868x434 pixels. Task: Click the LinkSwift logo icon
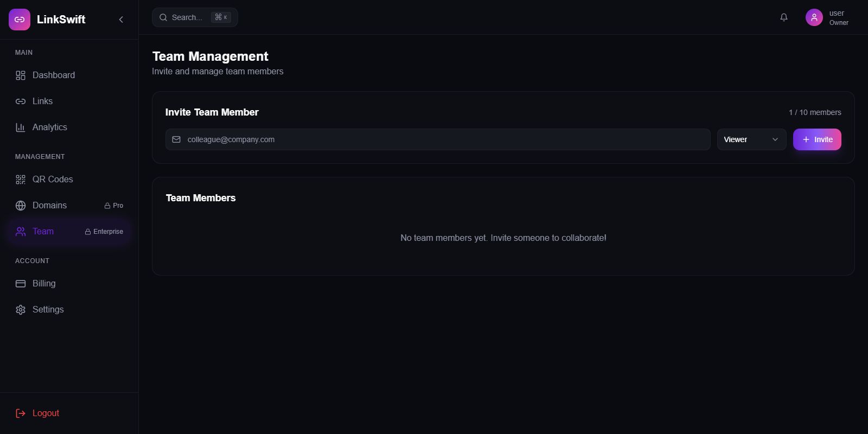click(x=20, y=20)
